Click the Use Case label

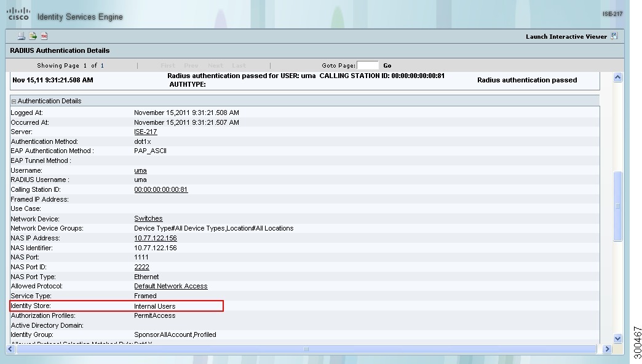[26, 209]
